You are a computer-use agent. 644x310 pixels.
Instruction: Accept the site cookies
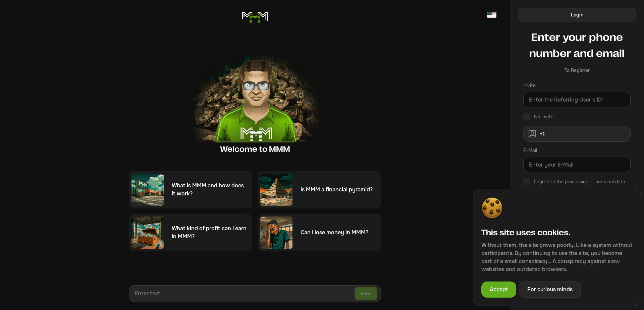coord(499,290)
